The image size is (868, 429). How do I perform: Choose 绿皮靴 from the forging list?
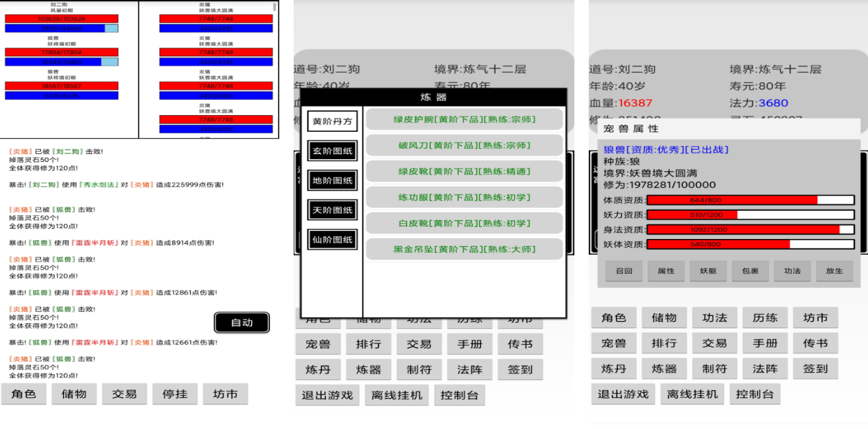(464, 171)
